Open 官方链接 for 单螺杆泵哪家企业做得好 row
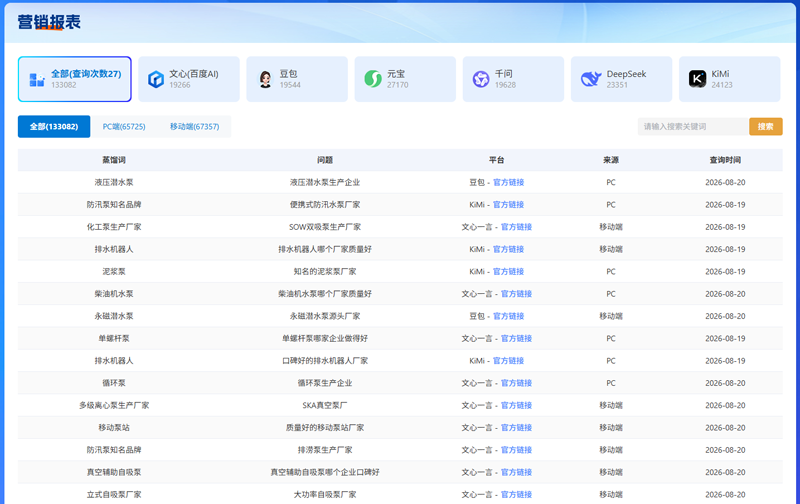Image resolution: width=800 pixels, height=504 pixels. tap(516, 338)
